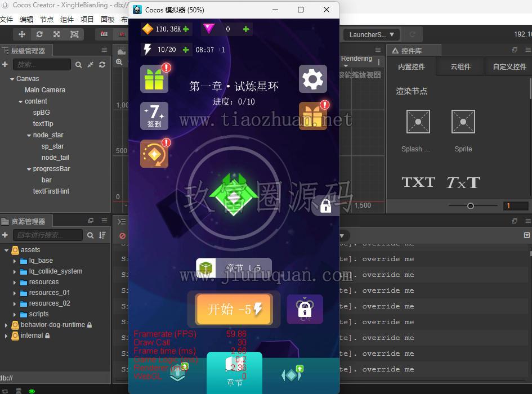Click the widget zoom value field
532x394 pixels.
click(516, 205)
